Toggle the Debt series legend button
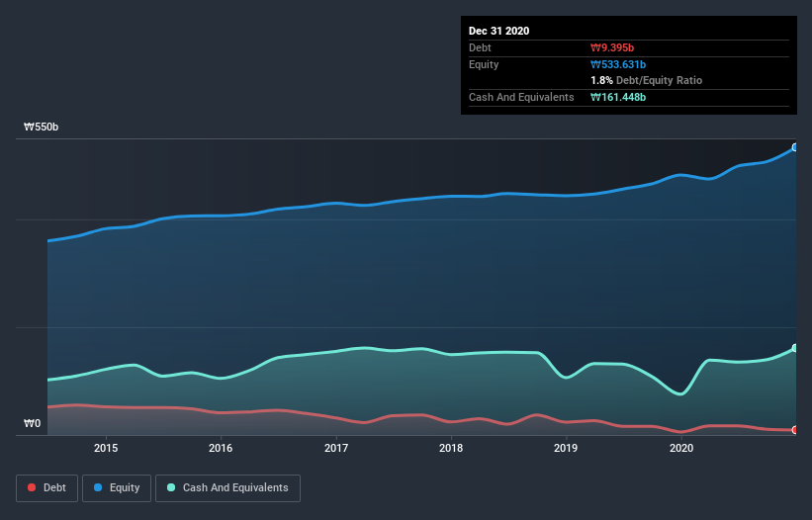 point(46,488)
